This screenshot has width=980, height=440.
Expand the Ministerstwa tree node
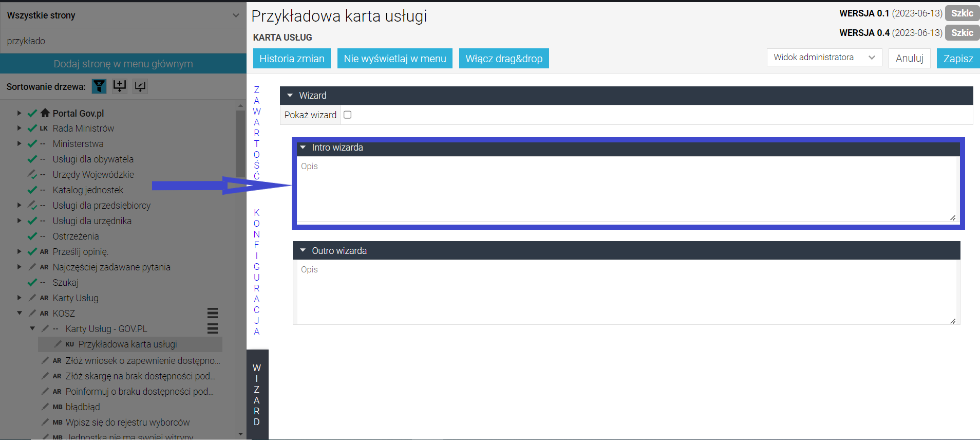pyautogui.click(x=19, y=143)
